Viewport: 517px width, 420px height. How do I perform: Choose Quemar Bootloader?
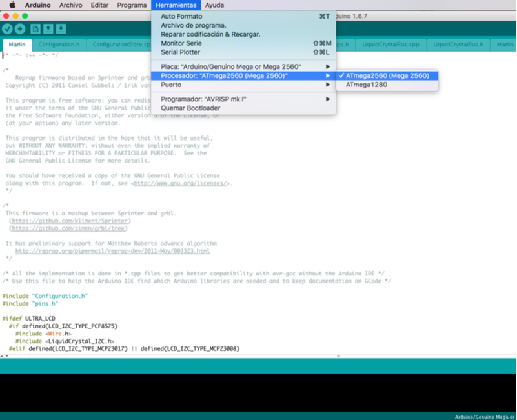click(x=243, y=108)
